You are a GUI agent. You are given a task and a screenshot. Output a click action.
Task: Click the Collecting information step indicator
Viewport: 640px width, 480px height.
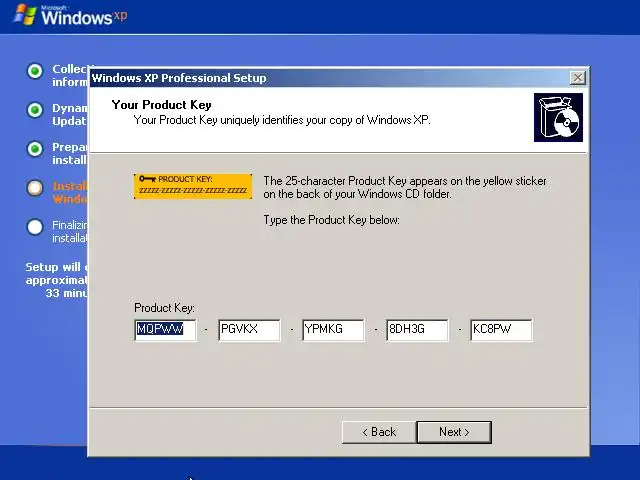tap(35, 71)
